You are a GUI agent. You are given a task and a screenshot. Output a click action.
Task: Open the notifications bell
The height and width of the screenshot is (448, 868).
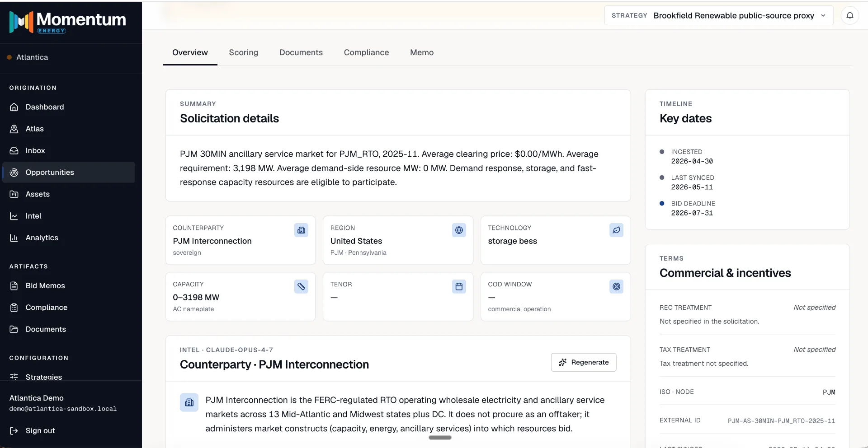850,16
